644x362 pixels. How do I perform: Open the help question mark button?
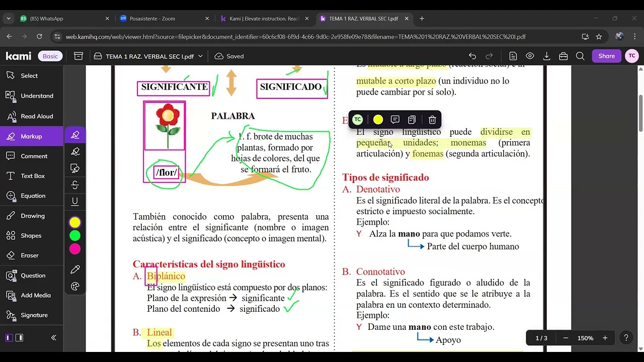(626, 338)
